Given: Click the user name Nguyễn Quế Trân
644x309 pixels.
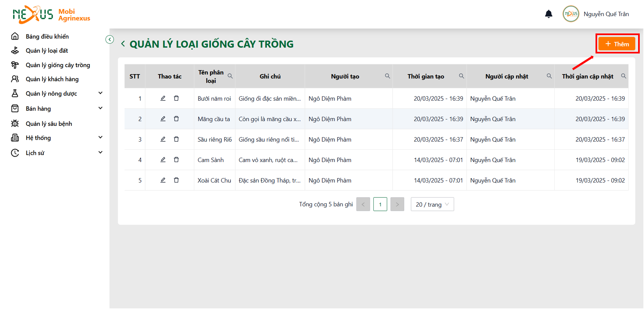Looking at the screenshot, I should [606, 14].
